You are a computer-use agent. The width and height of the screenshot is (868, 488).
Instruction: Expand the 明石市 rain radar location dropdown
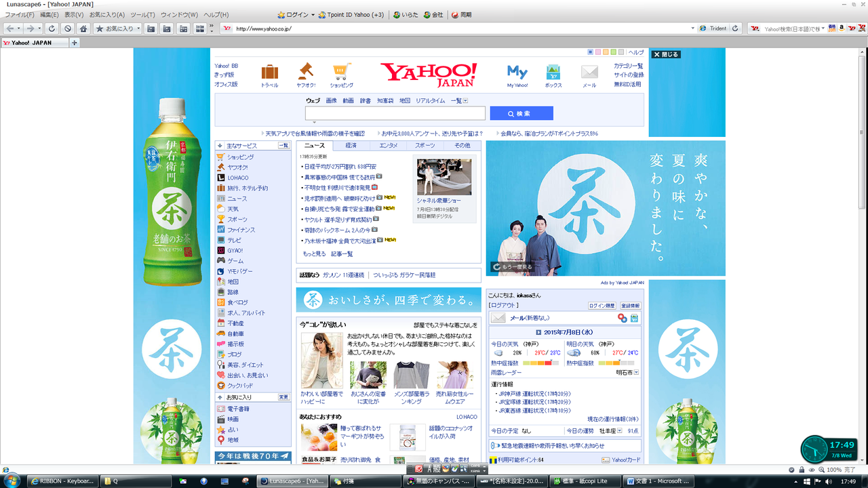click(x=636, y=373)
